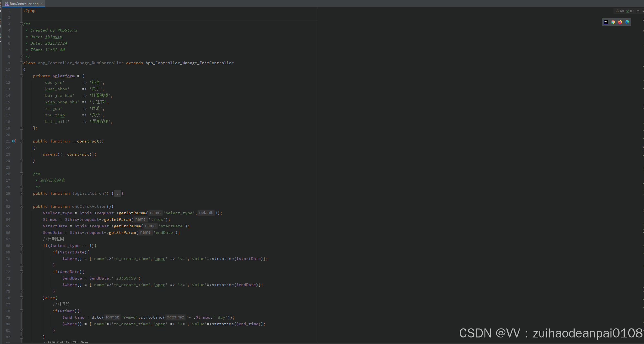Go to previous highlighted error arrow
Screen dimensions: 644x344
point(638,11)
